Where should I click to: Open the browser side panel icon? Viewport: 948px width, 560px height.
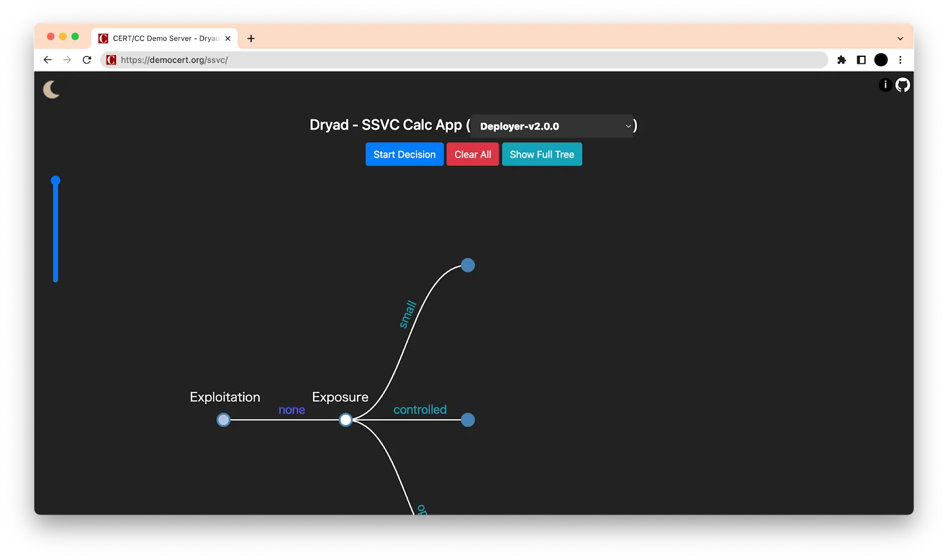coord(860,60)
